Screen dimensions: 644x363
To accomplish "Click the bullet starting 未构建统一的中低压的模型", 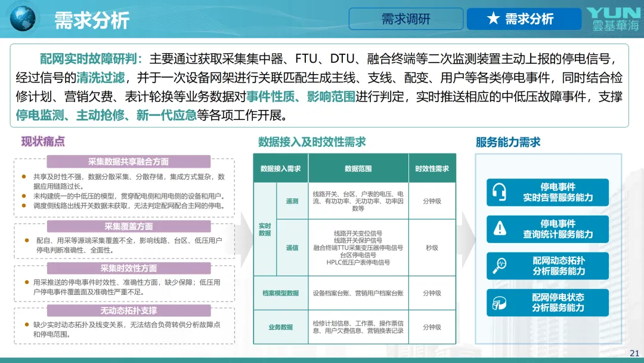I will (x=129, y=196).
